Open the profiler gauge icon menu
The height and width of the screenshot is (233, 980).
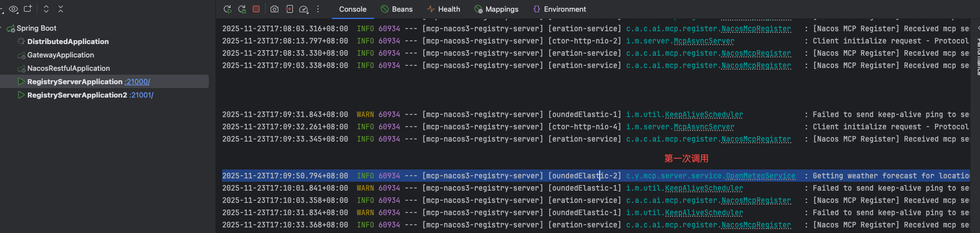click(303, 9)
